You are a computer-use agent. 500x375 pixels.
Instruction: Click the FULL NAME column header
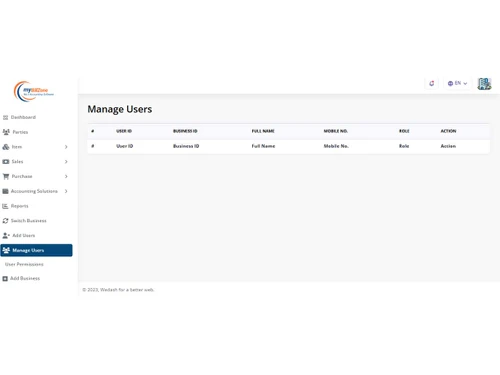click(x=263, y=131)
